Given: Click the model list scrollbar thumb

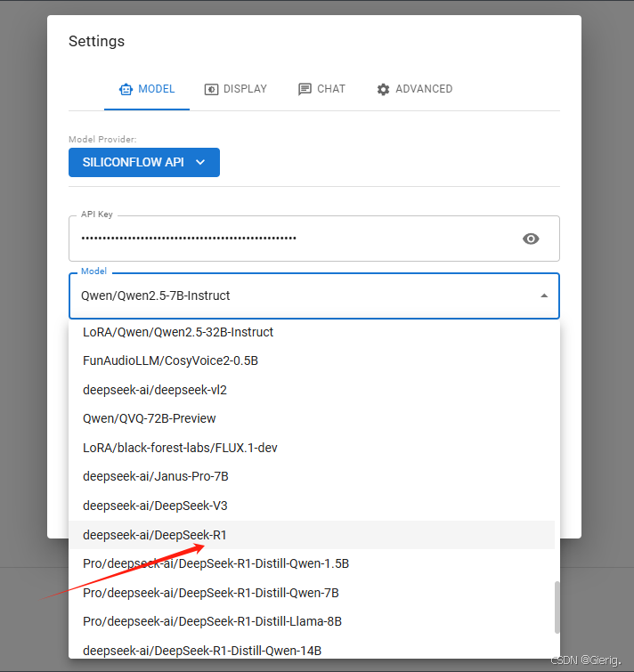Looking at the screenshot, I should click(x=557, y=607).
